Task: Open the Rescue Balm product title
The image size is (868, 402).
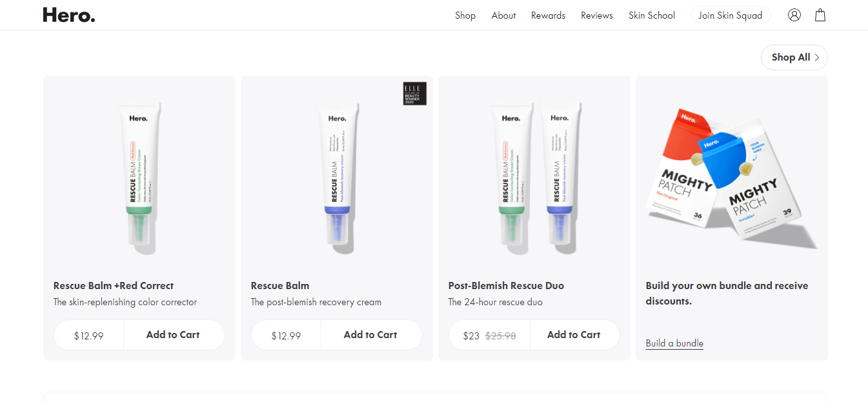Action: tap(280, 286)
